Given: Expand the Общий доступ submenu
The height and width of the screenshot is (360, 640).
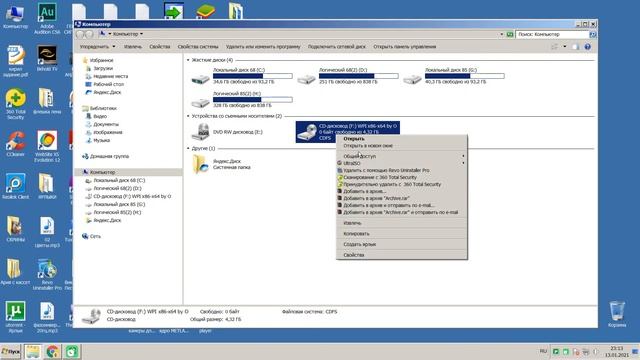Looking at the screenshot, I should (x=402, y=156).
